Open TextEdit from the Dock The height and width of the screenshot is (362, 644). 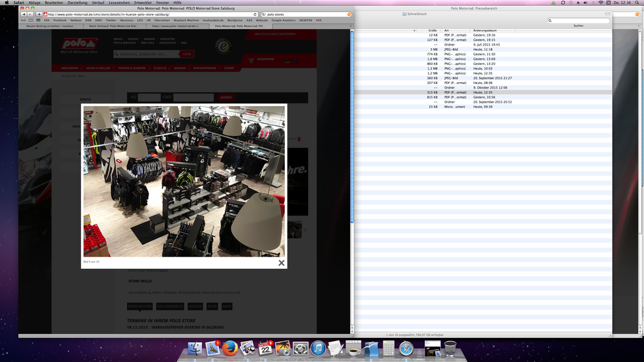[336, 348]
